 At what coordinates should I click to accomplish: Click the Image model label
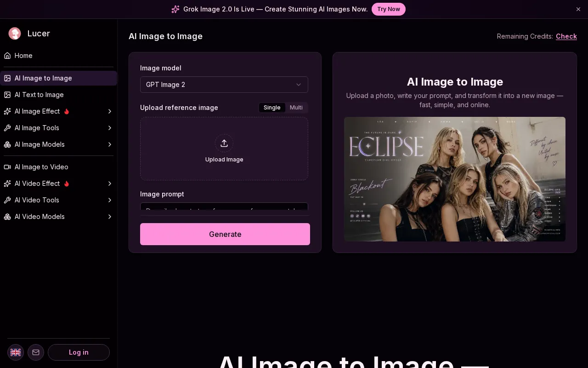161,68
